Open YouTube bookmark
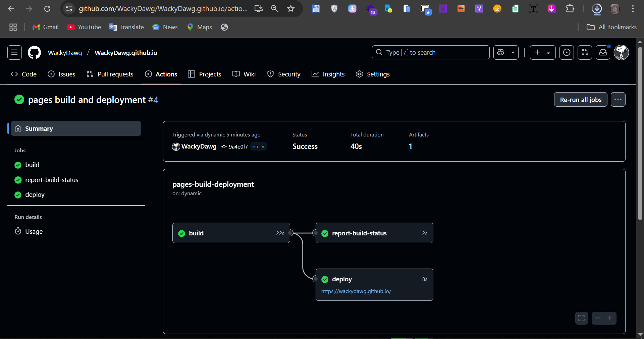Viewport: 644px width, 339px height. point(84,27)
